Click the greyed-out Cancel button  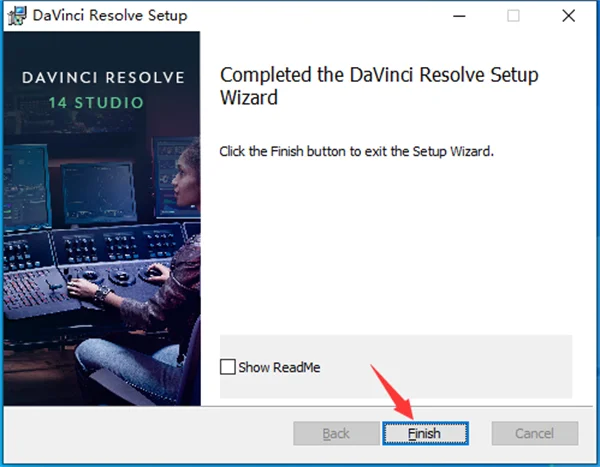click(x=535, y=433)
